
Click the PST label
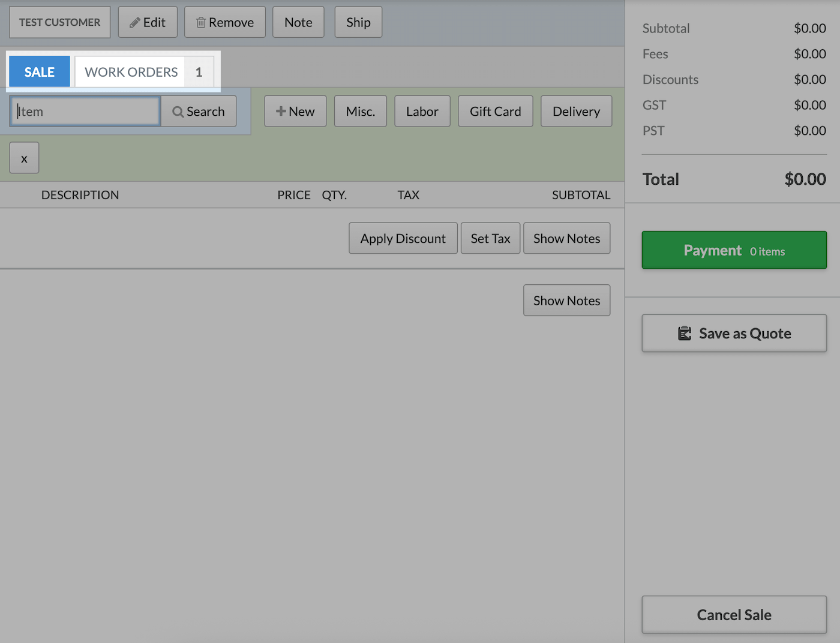click(653, 131)
